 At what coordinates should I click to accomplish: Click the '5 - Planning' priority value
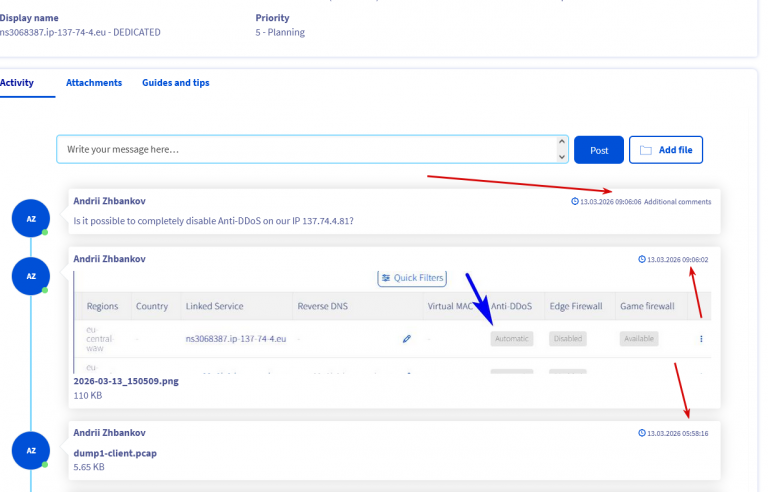280,32
